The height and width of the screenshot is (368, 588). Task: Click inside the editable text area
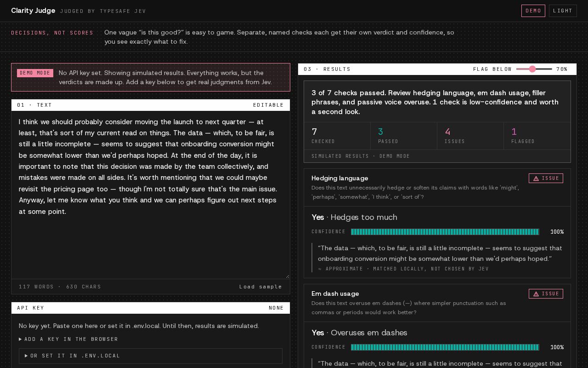coord(151,195)
